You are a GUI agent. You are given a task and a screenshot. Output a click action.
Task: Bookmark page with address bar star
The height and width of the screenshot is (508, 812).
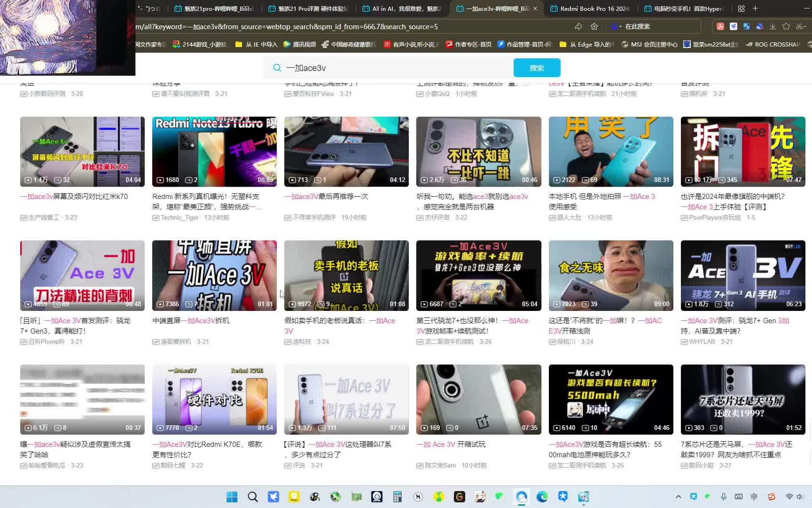point(594,26)
